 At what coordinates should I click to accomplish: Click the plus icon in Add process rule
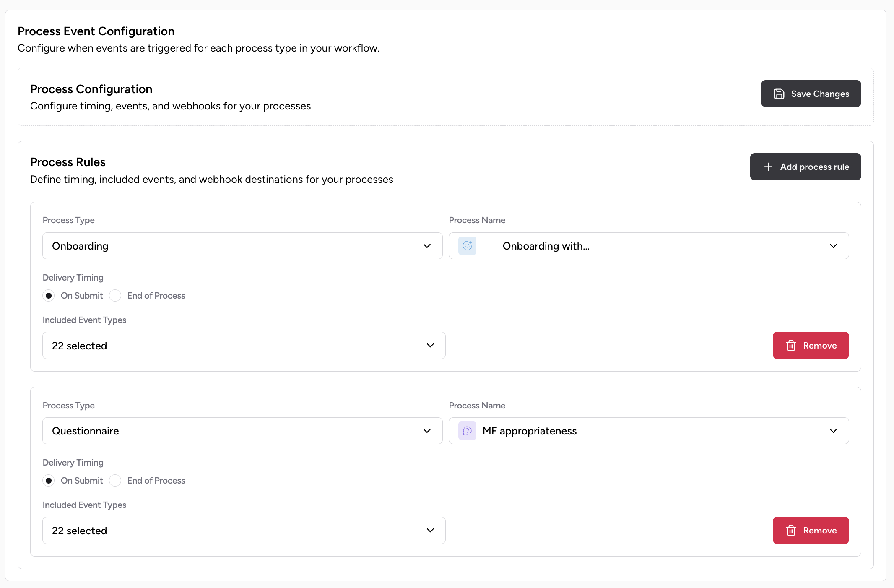point(768,167)
